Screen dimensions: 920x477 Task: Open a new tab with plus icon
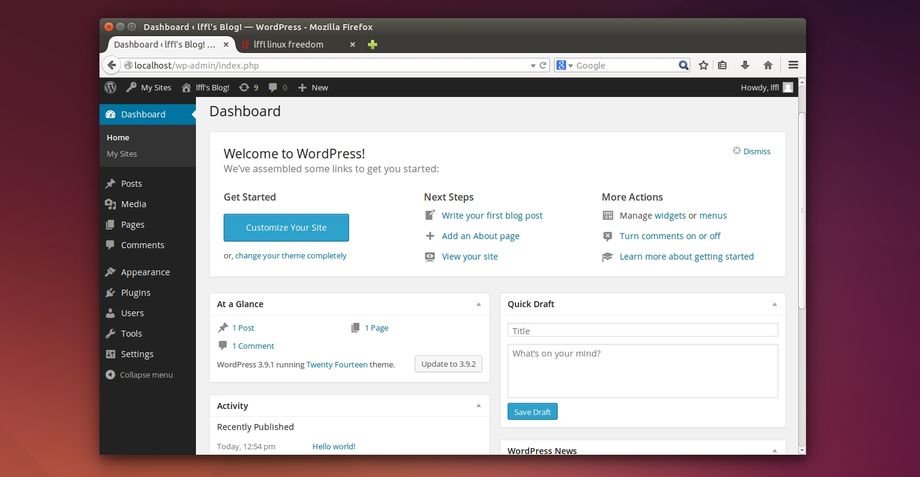[x=372, y=45]
